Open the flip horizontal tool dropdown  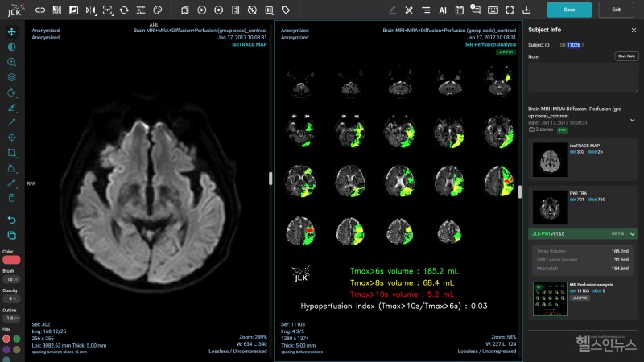(x=90, y=10)
